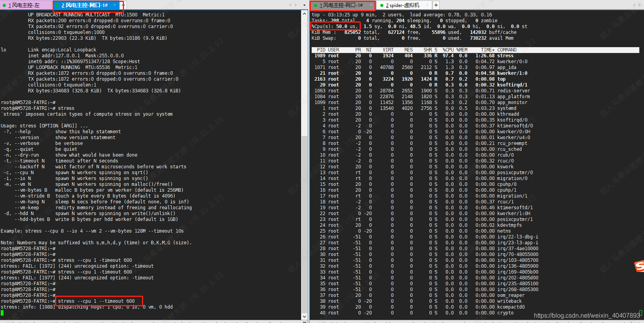This screenshot has width=644, height=323.
Task: Open the left pane tab list dropdown
Action: click(304, 5)
